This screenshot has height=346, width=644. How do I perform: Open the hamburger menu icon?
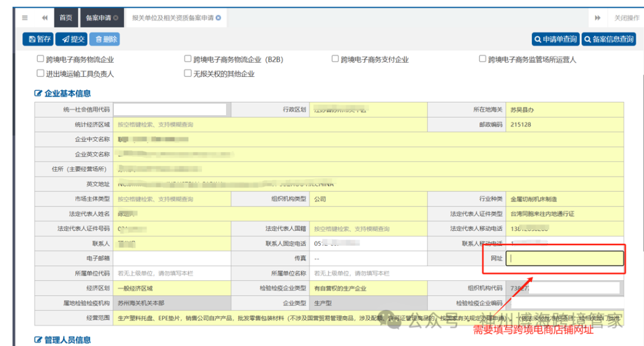pyautogui.click(x=25, y=18)
